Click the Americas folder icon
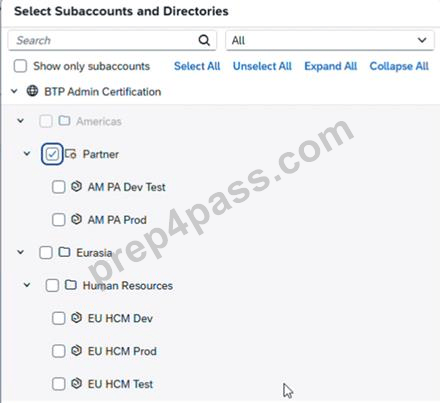Screen dimensions: 442x403 [x=64, y=121]
